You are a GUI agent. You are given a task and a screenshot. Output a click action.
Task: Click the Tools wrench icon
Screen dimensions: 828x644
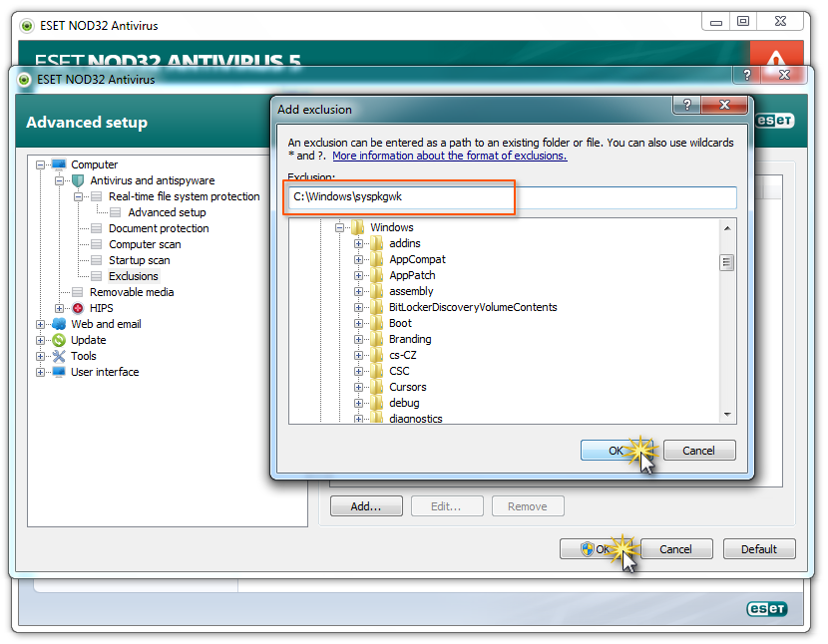click(59, 356)
